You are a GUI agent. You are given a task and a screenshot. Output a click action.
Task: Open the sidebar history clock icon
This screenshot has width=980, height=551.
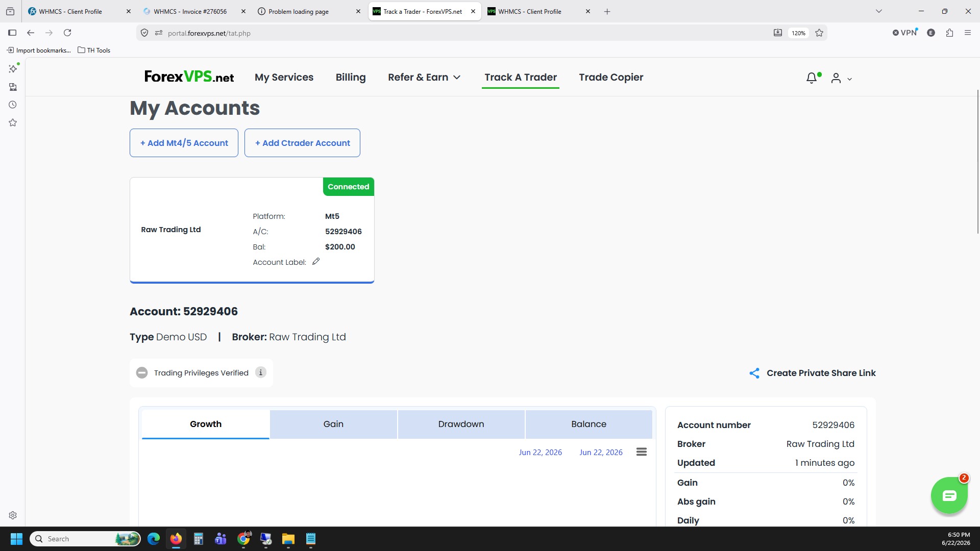(13, 105)
